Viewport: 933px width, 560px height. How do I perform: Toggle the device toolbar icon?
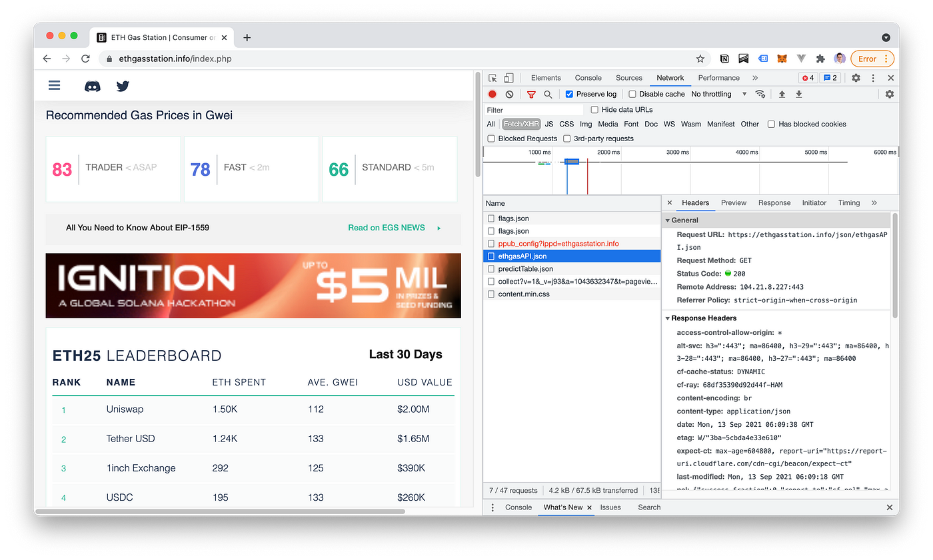coord(508,77)
